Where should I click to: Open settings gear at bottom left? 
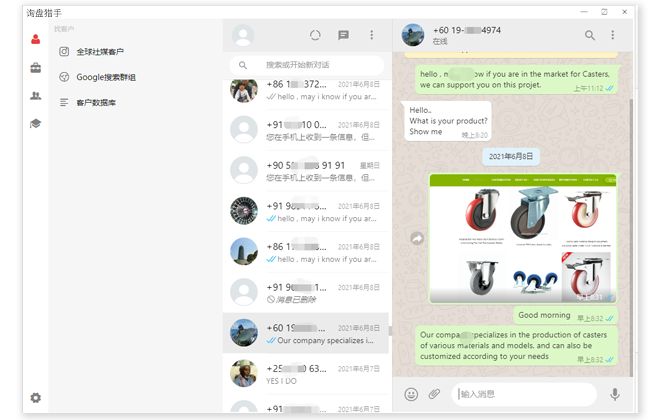(36, 397)
